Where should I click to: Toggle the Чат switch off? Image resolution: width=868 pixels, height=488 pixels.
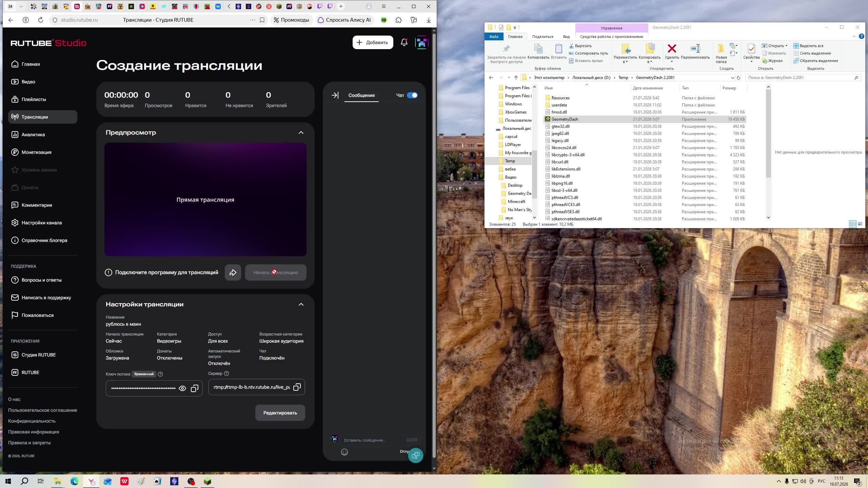(x=412, y=95)
